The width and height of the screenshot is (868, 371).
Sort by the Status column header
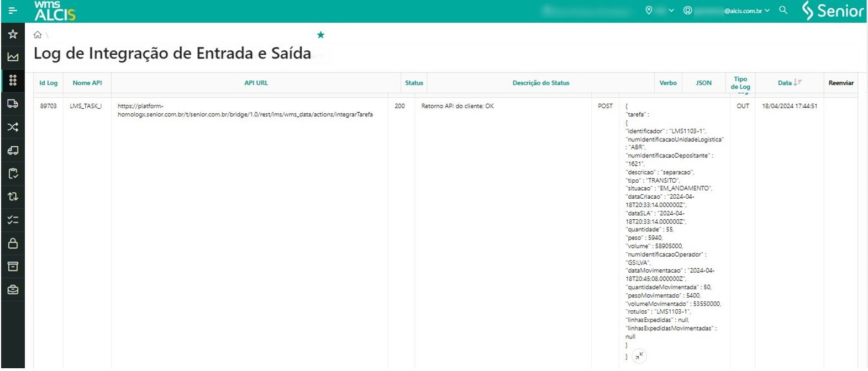coord(414,83)
